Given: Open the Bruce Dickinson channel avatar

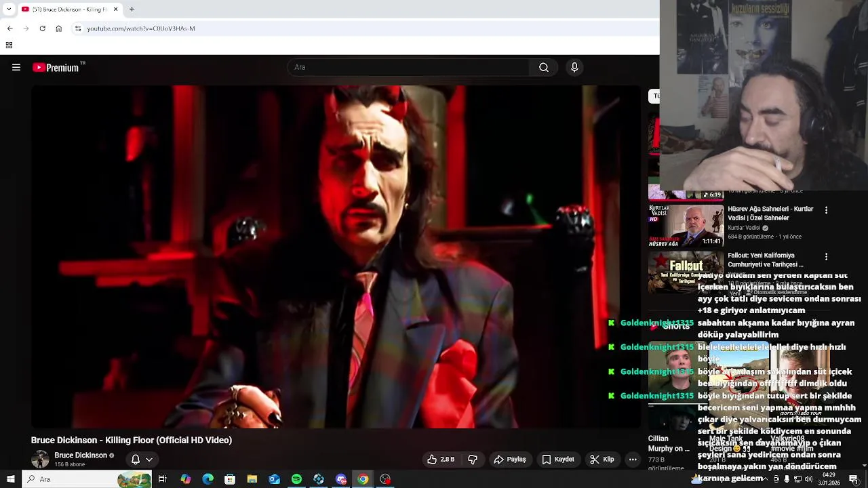Looking at the screenshot, I should point(41,459).
